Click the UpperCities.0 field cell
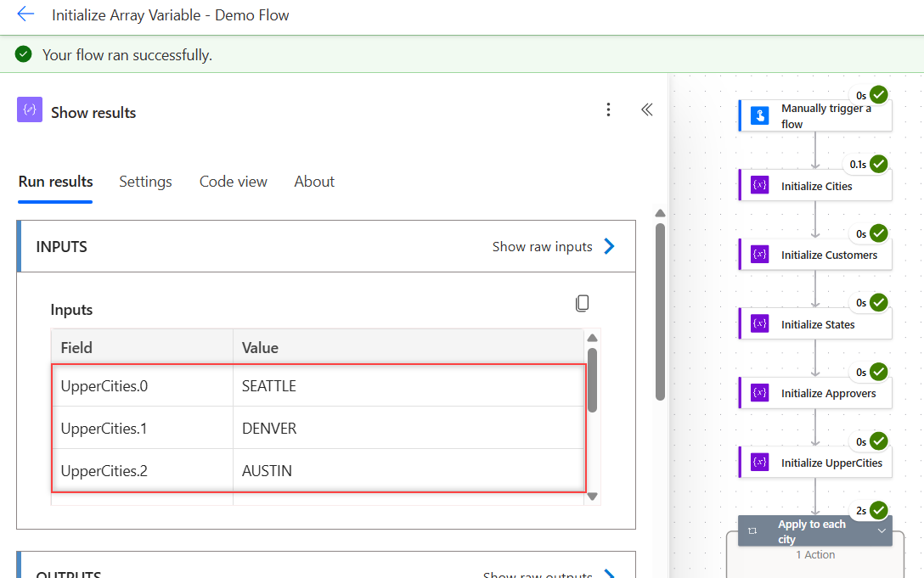Image resolution: width=924 pixels, height=578 pixels. [x=143, y=386]
